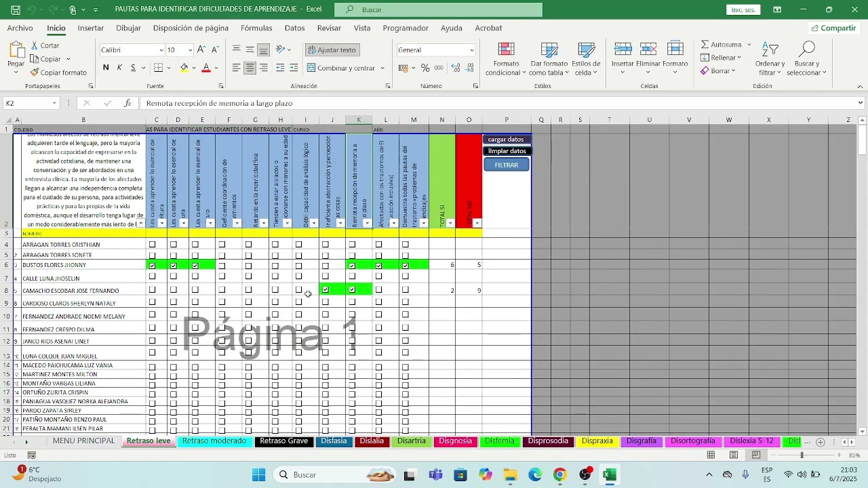Screen dimensions: 868x488
Task: Open the cell borders tool
Action: click(158, 68)
